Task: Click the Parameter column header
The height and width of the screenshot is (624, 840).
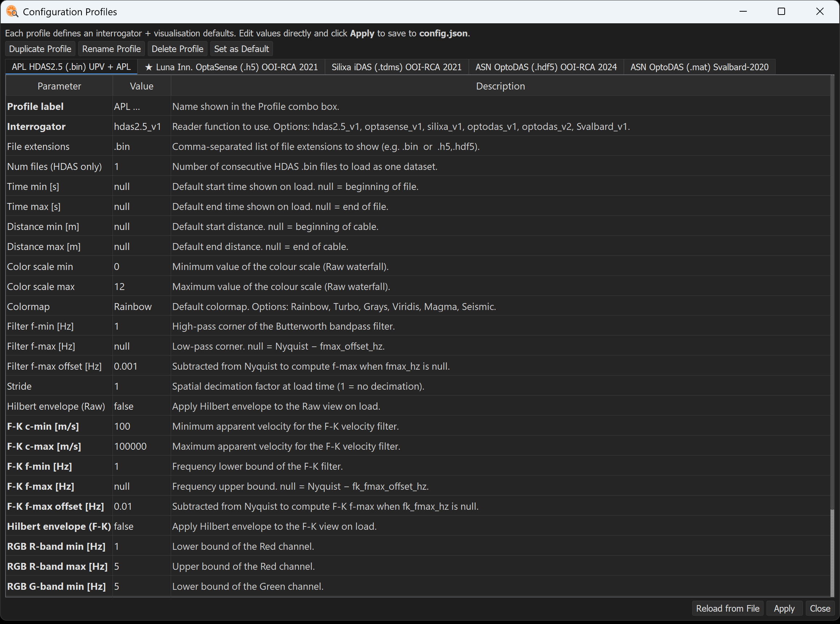Action: pos(59,86)
